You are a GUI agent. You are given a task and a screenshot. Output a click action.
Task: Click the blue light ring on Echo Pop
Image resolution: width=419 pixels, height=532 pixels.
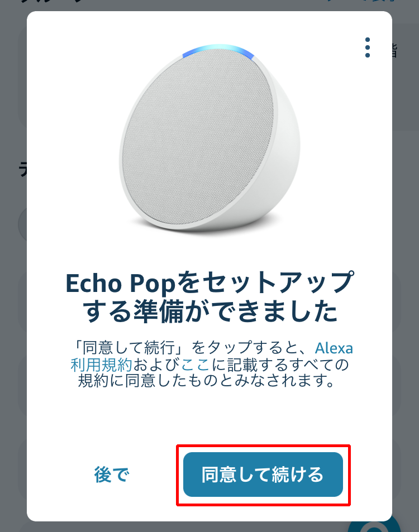tap(218, 50)
